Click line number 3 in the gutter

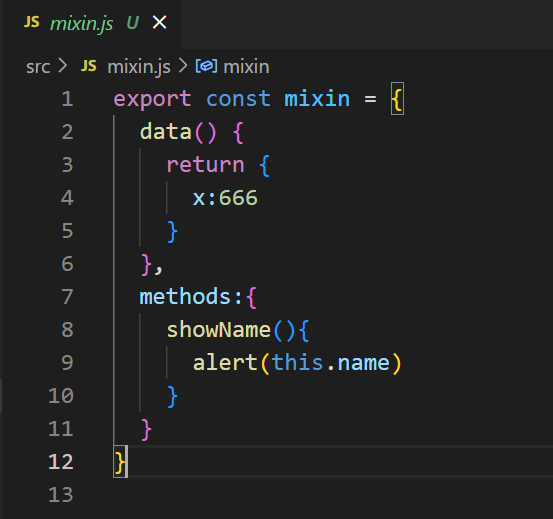pyautogui.click(x=67, y=165)
